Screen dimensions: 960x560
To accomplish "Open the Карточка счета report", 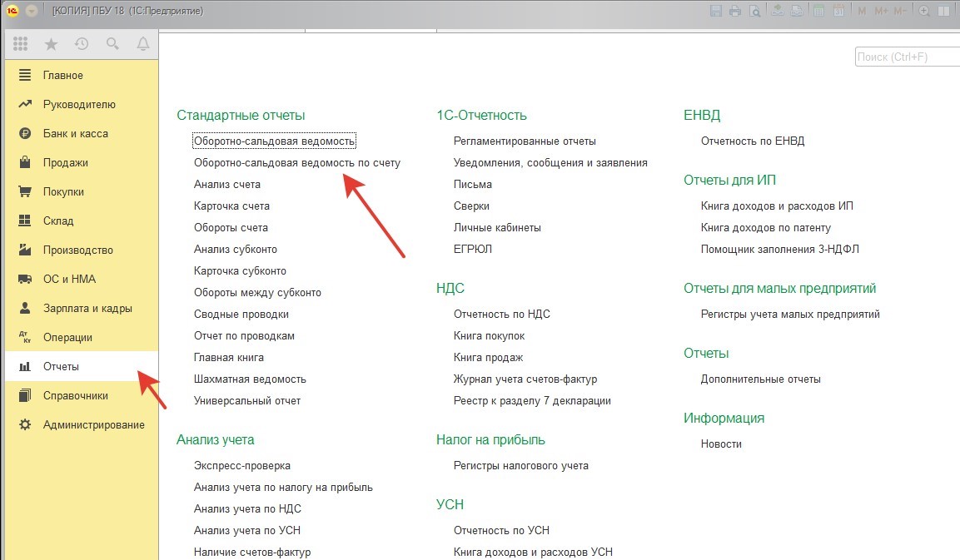I will point(231,206).
